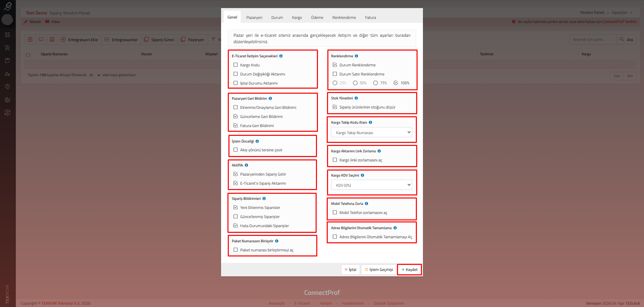Screen dimensions: 644x307
Task: Show info tooltip for Kargo KDV Seçimi
Action: [362, 175]
